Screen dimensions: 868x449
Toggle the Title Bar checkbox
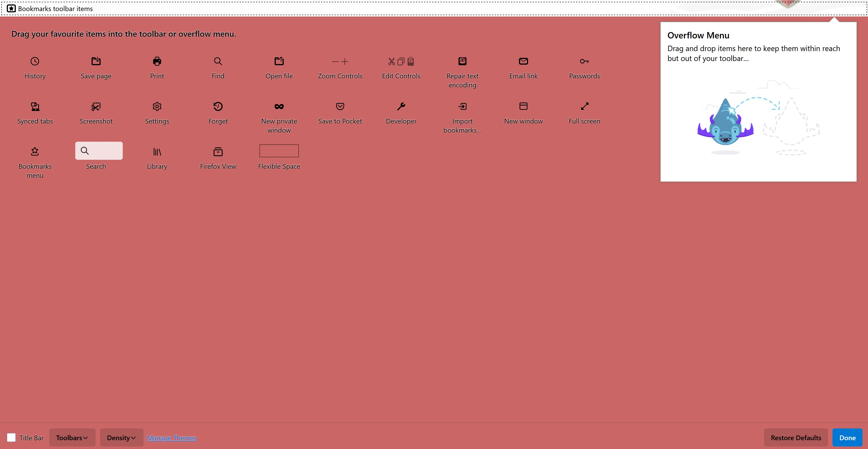pyautogui.click(x=11, y=437)
